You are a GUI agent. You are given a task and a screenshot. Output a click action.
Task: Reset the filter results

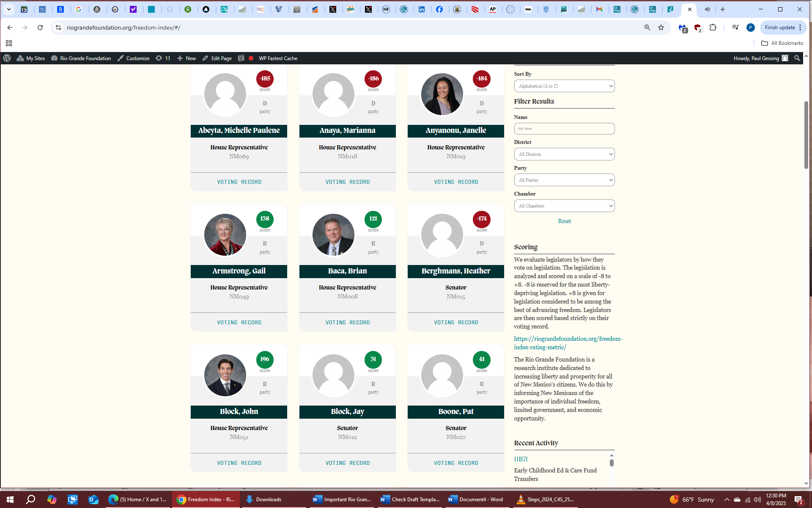click(564, 221)
